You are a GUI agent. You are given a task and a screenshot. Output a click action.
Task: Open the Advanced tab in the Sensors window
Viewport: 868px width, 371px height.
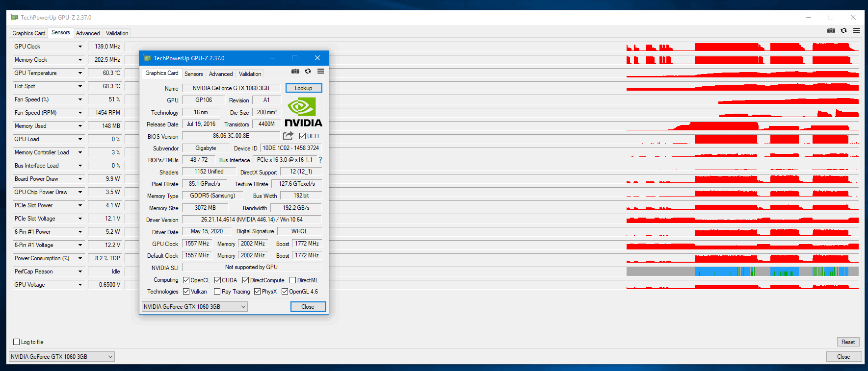click(x=88, y=33)
